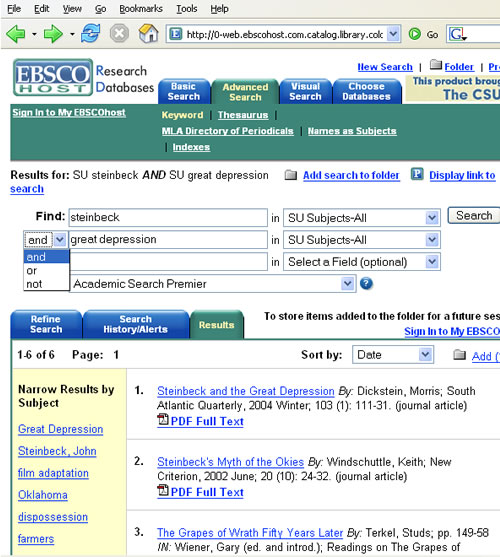Click the folder icon next to Add link
Screen dimensions: 500x557
pos(460,355)
